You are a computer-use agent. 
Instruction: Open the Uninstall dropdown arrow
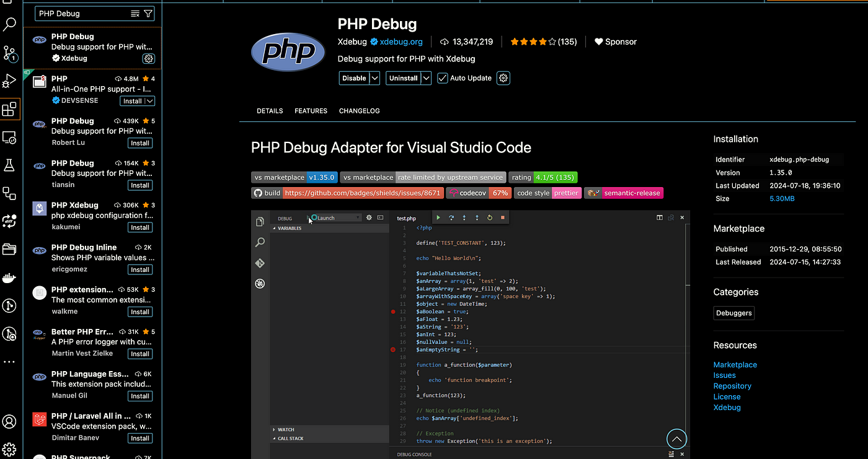pos(426,78)
